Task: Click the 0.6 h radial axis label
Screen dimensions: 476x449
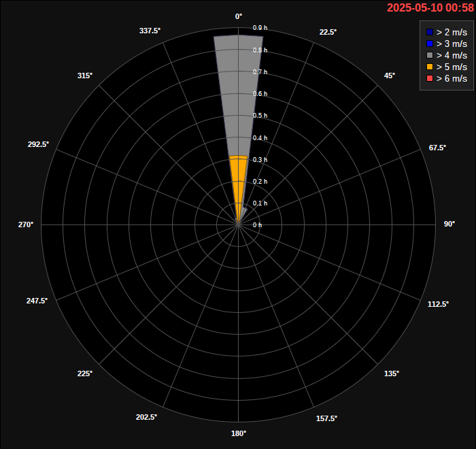Action: 260,94
